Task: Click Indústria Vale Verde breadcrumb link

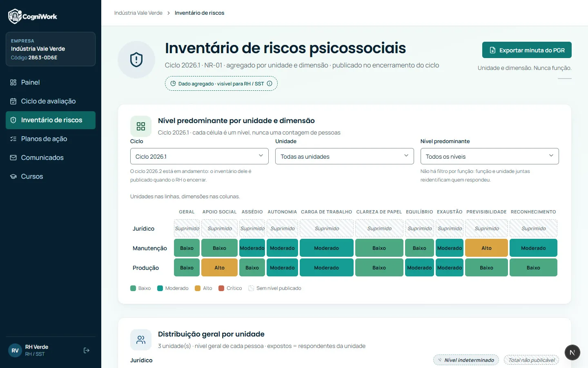Action: (138, 13)
